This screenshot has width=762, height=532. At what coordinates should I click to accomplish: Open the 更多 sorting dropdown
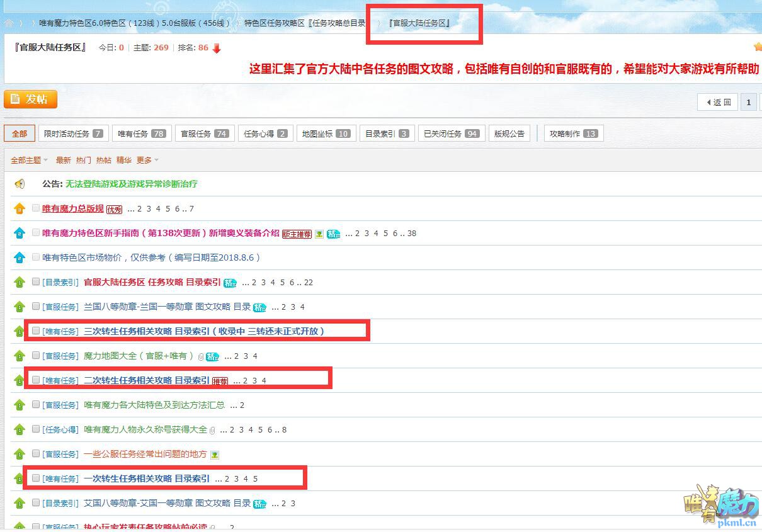(147, 161)
